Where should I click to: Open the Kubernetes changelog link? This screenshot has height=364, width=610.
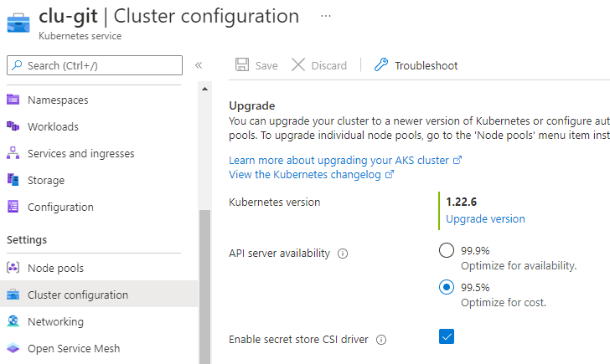click(306, 175)
